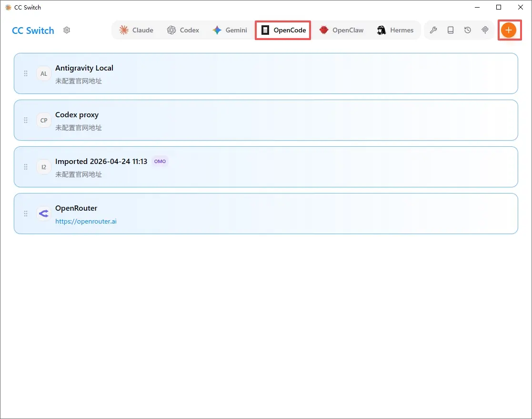
Task: Click the paperclip icon in the toolbar
Action: [x=485, y=30]
